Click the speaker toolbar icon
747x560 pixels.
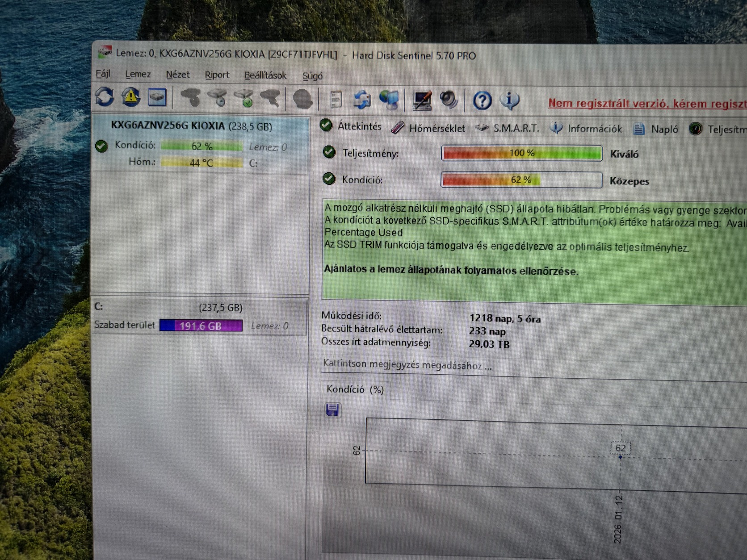[x=449, y=100]
